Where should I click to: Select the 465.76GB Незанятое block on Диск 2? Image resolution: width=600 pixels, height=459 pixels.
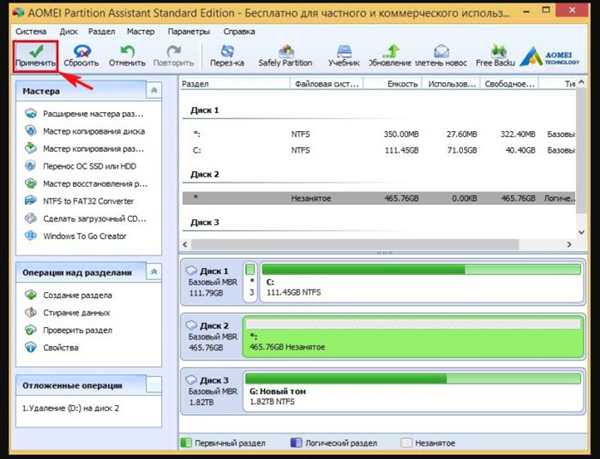click(x=413, y=337)
